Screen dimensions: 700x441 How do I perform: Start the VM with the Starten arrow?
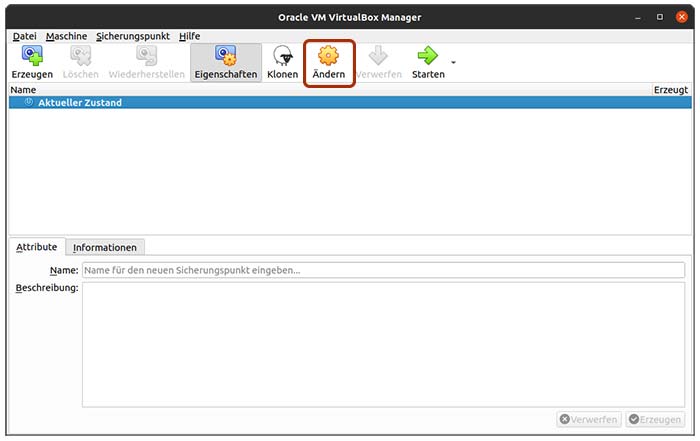428,55
